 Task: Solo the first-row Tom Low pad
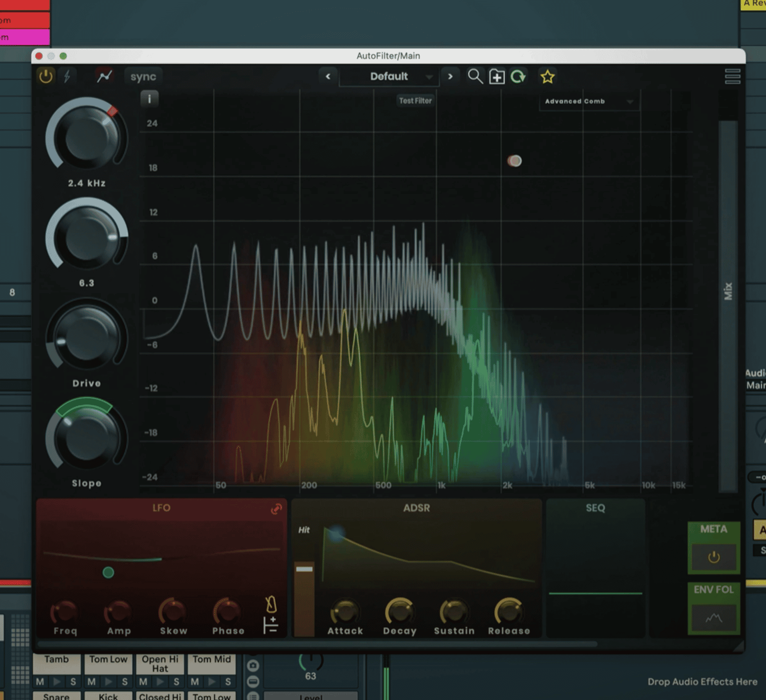[125, 682]
